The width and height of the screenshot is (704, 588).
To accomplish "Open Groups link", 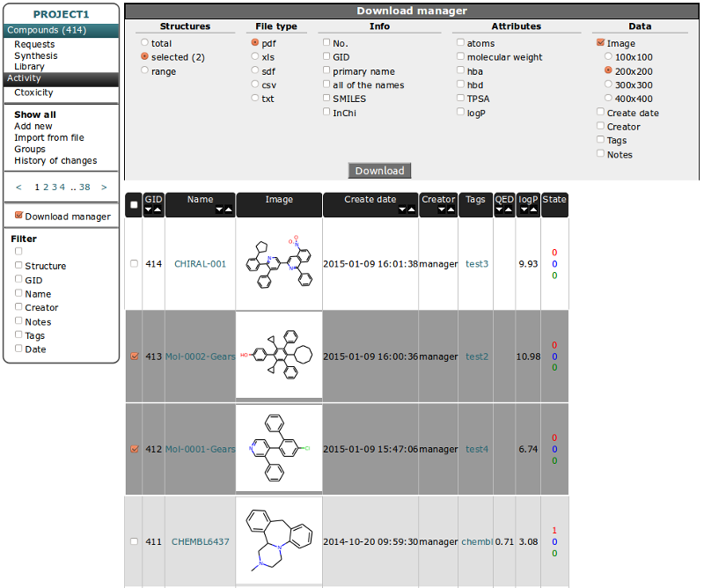I will coord(30,149).
